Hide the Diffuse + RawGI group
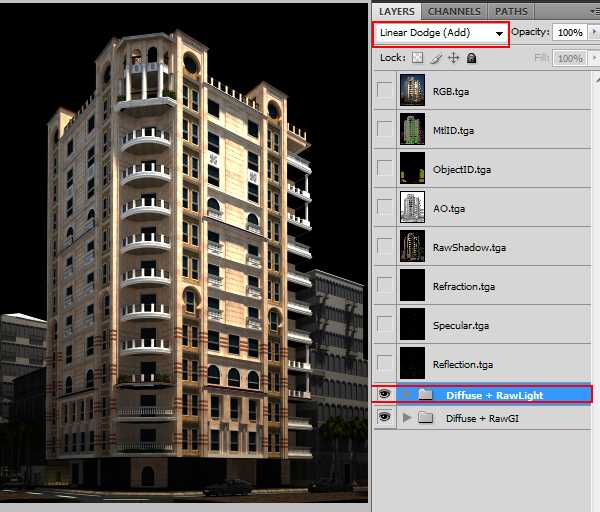 click(x=385, y=417)
